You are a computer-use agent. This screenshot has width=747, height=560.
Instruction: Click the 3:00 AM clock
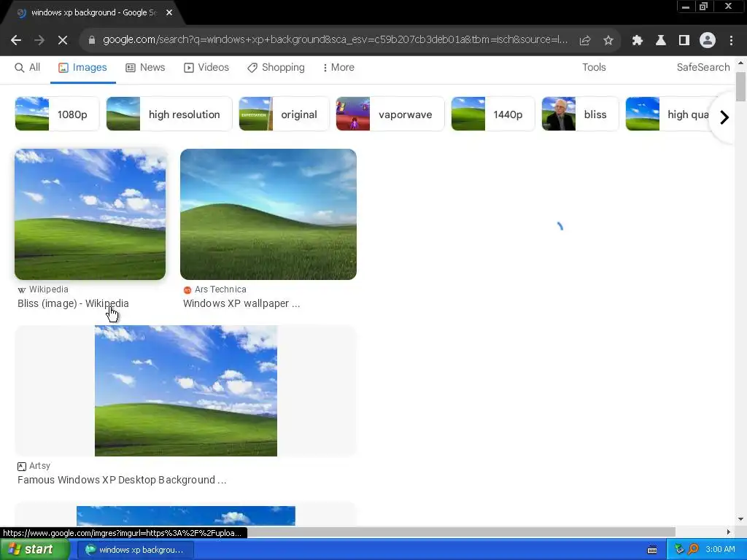[720, 550]
